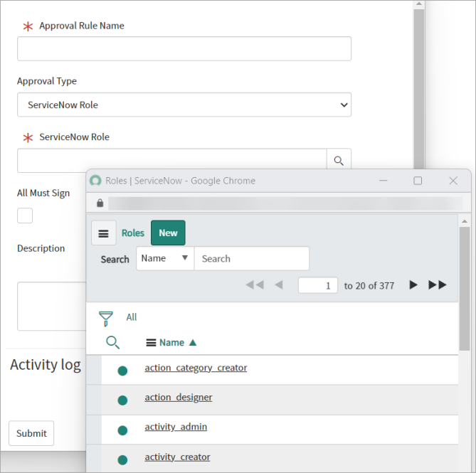This screenshot has height=473, width=476.
Task: Open the Name search field selector
Action: 165,258
